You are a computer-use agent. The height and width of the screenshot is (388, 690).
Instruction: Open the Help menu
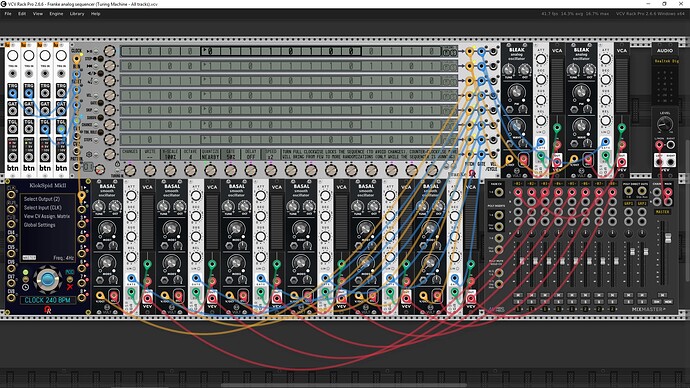pyautogui.click(x=95, y=14)
